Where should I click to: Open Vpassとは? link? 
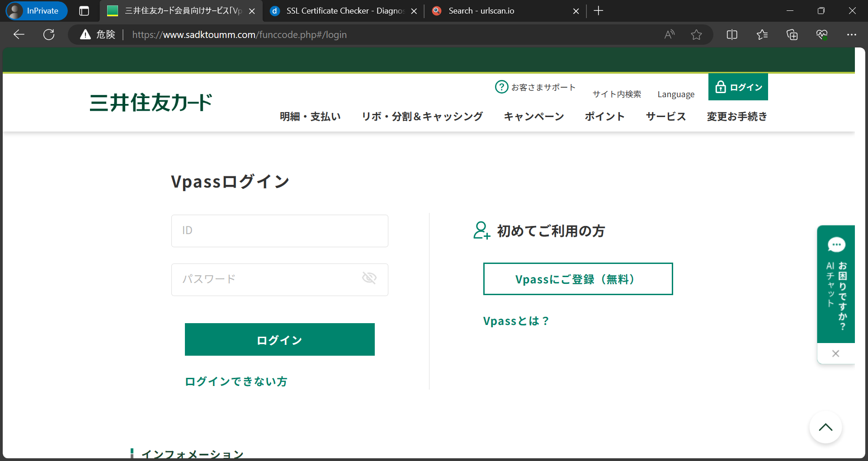[x=516, y=321]
